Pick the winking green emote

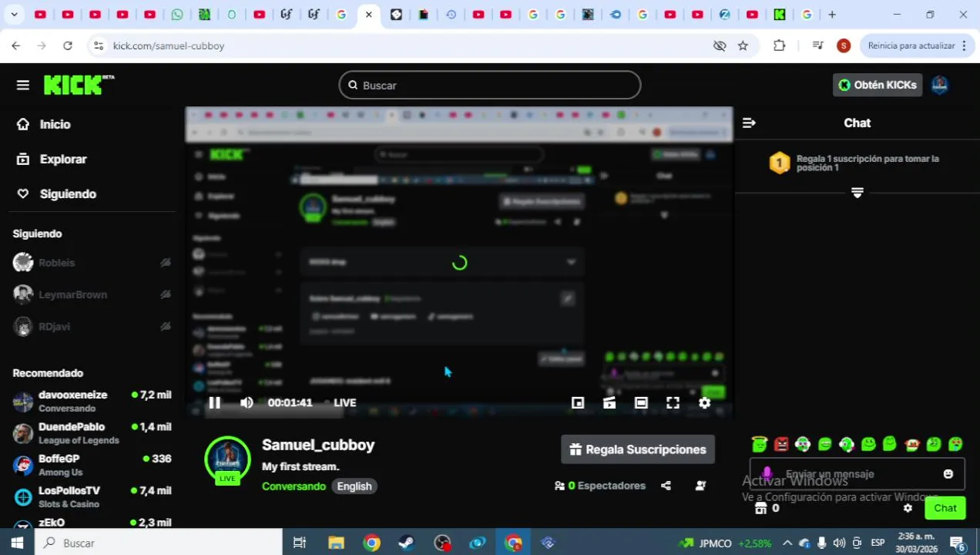(x=934, y=444)
